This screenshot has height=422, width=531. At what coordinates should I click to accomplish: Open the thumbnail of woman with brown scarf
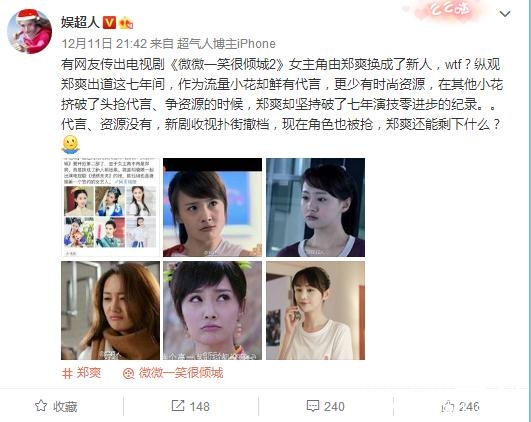(x=110, y=310)
